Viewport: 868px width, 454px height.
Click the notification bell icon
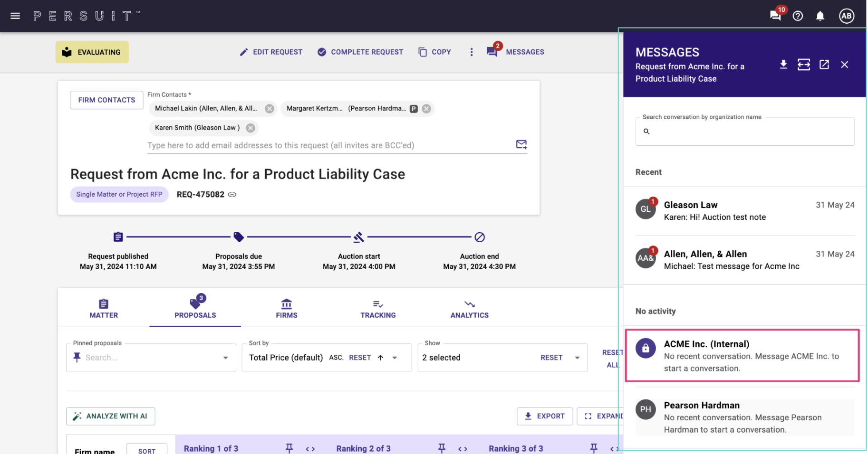coord(820,16)
